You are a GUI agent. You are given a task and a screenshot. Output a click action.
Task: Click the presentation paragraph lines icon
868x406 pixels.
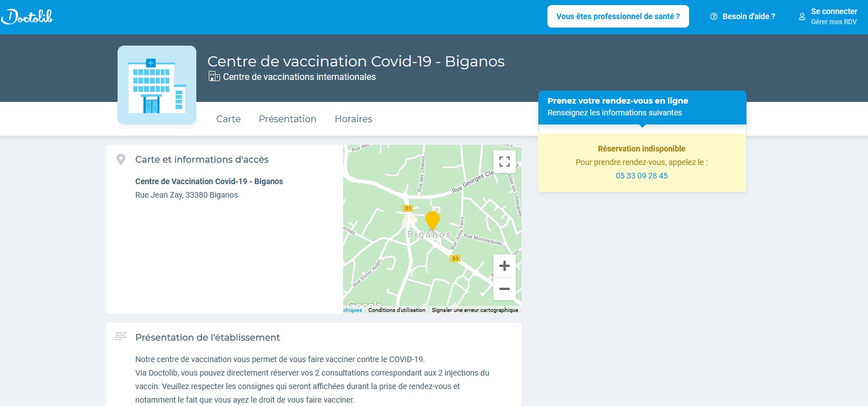[120, 337]
